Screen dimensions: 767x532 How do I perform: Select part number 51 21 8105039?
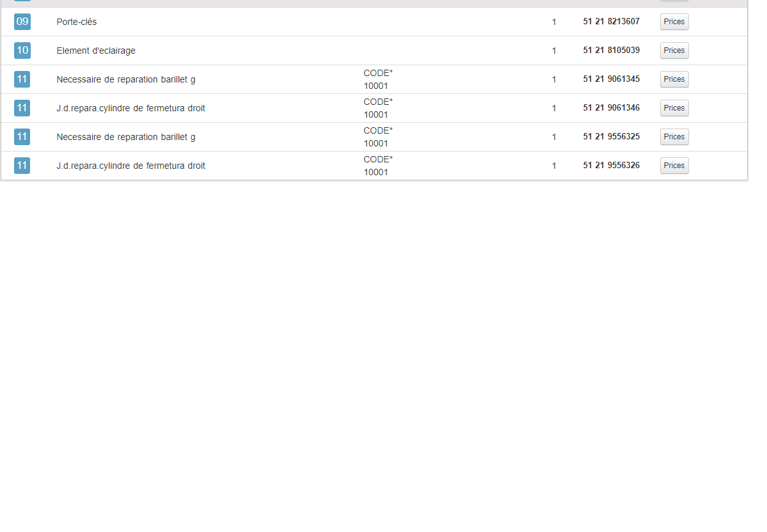coord(611,51)
